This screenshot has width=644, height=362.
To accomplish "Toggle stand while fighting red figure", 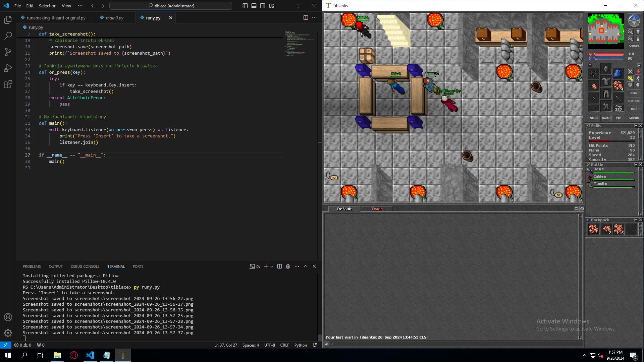I will (x=638, y=71).
